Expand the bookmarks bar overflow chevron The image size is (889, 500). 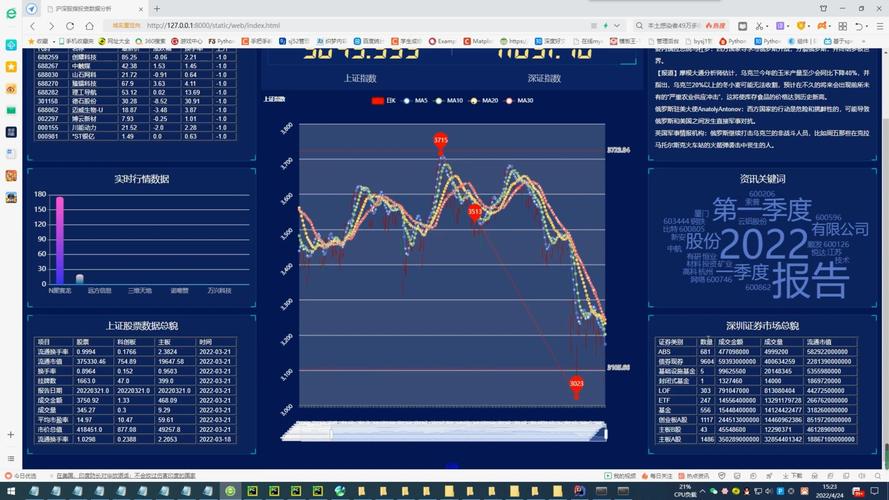coord(864,41)
